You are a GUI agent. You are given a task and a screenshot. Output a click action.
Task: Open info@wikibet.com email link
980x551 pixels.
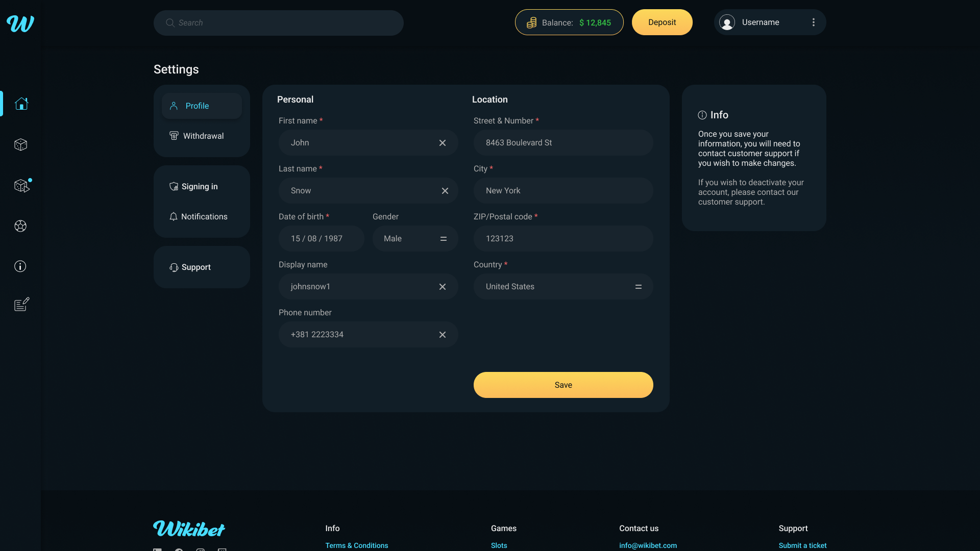pos(648,545)
